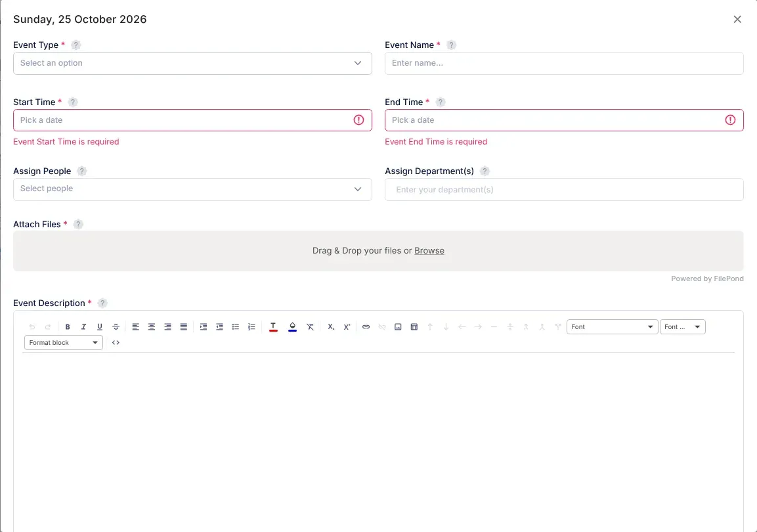Open the End Time date picker

[x=564, y=120]
